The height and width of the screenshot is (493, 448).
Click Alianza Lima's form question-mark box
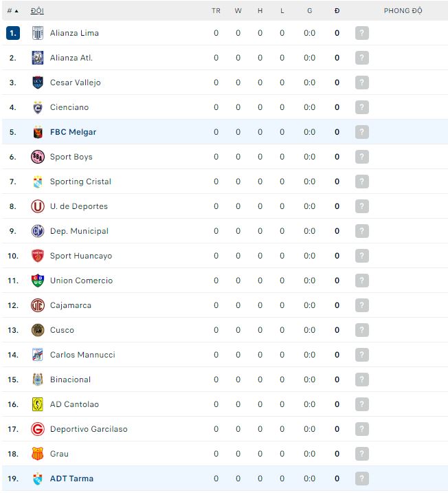coord(362,33)
